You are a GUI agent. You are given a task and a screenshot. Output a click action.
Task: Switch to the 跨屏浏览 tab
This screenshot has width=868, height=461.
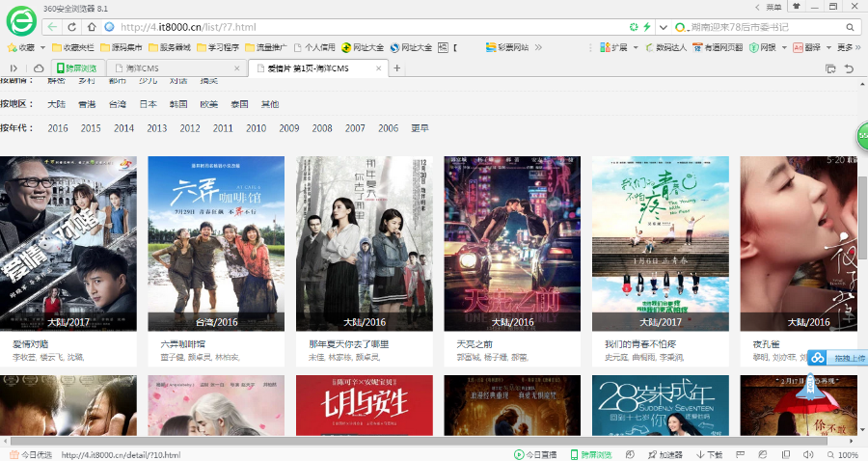coord(77,68)
